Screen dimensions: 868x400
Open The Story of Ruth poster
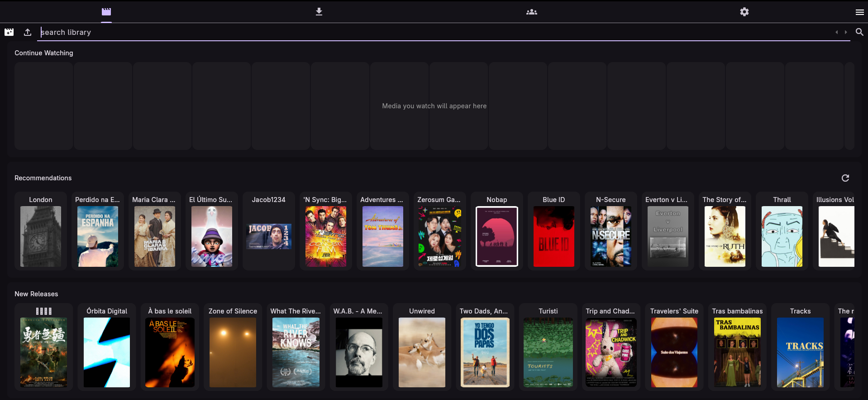tap(725, 236)
